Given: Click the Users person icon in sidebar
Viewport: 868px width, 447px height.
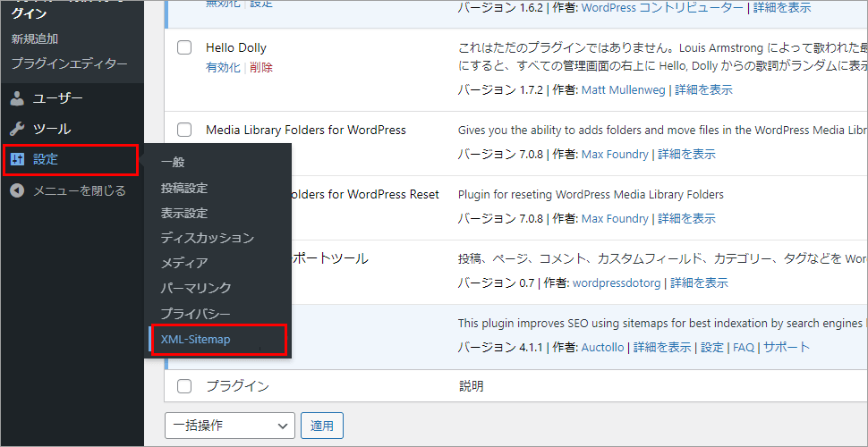Looking at the screenshot, I should pos(18,99).
